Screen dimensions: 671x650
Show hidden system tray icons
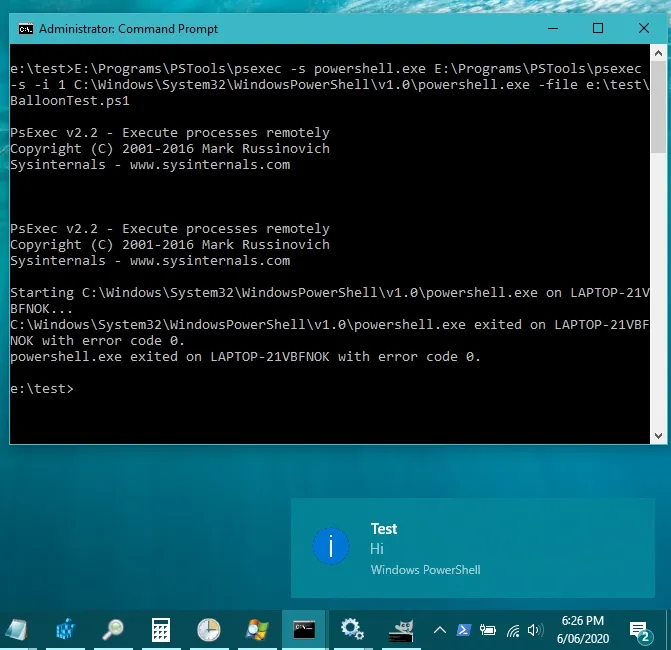[439, 630]
